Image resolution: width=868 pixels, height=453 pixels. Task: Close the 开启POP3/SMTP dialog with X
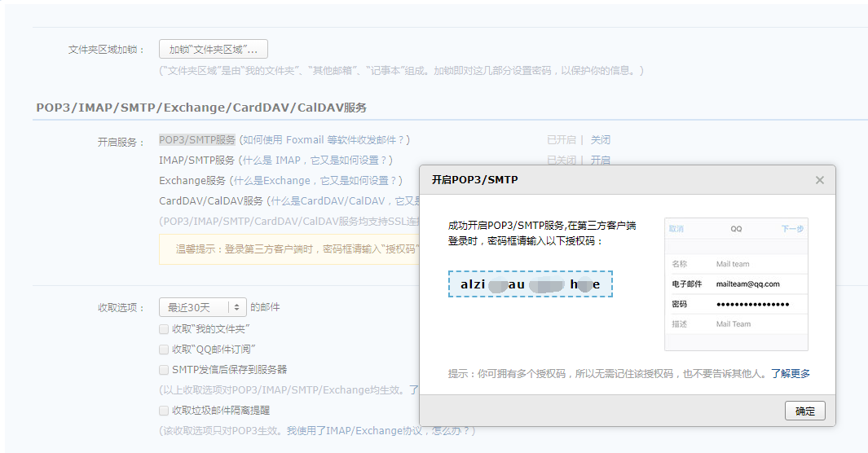(x=820, y=180)
